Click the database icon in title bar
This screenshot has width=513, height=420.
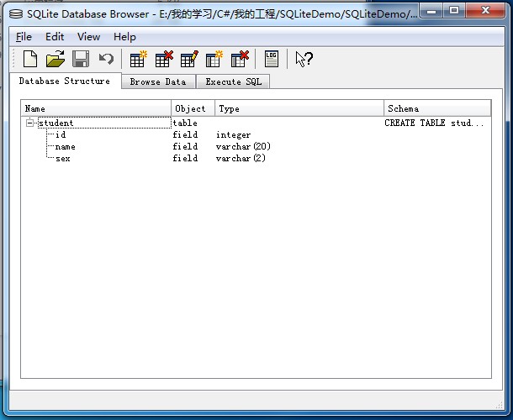16,13
